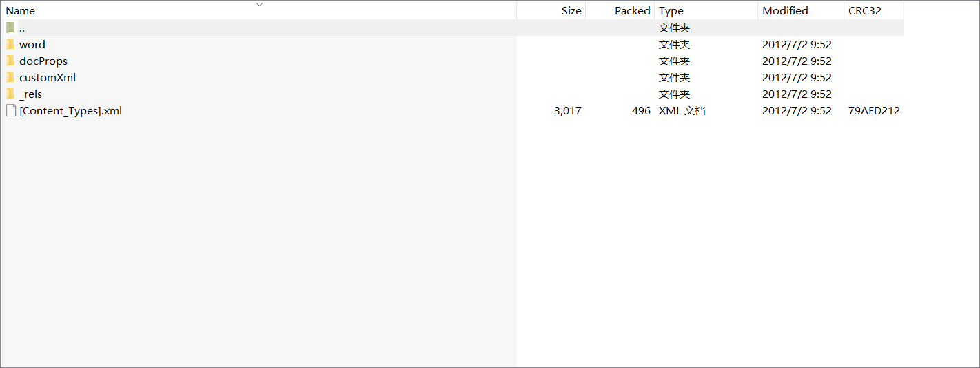Select the customXml folder icon
The width and height of the screenshot is (980, 368).
(x=10, y=77)
